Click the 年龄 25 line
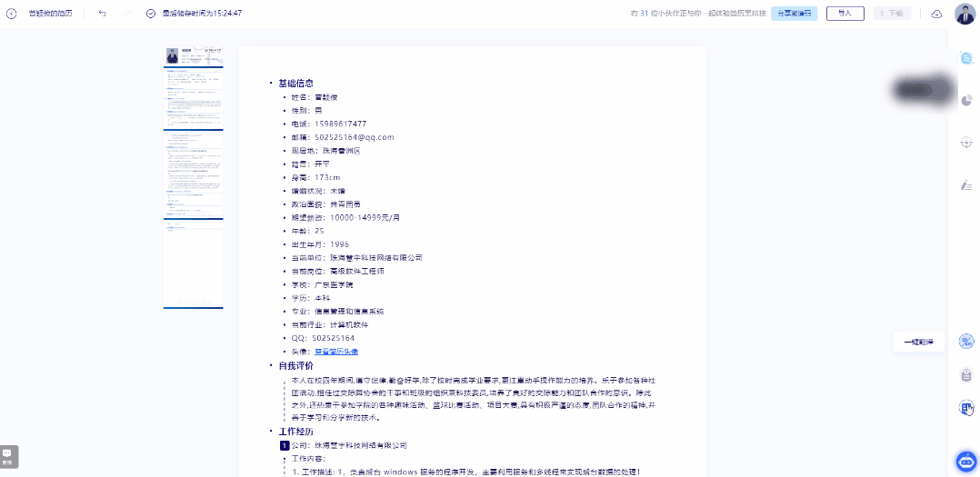 307,231
